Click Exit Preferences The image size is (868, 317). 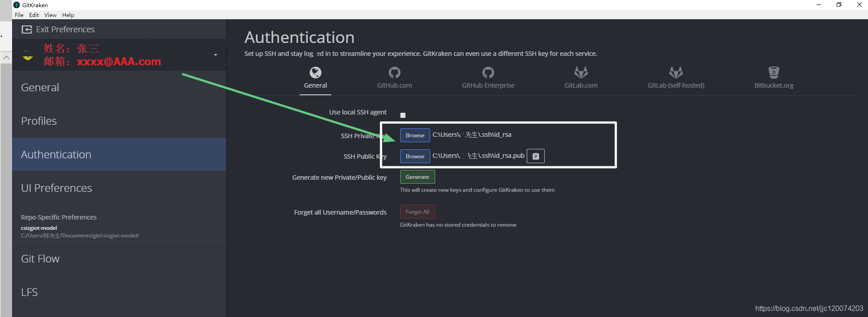tap(58, 30)
